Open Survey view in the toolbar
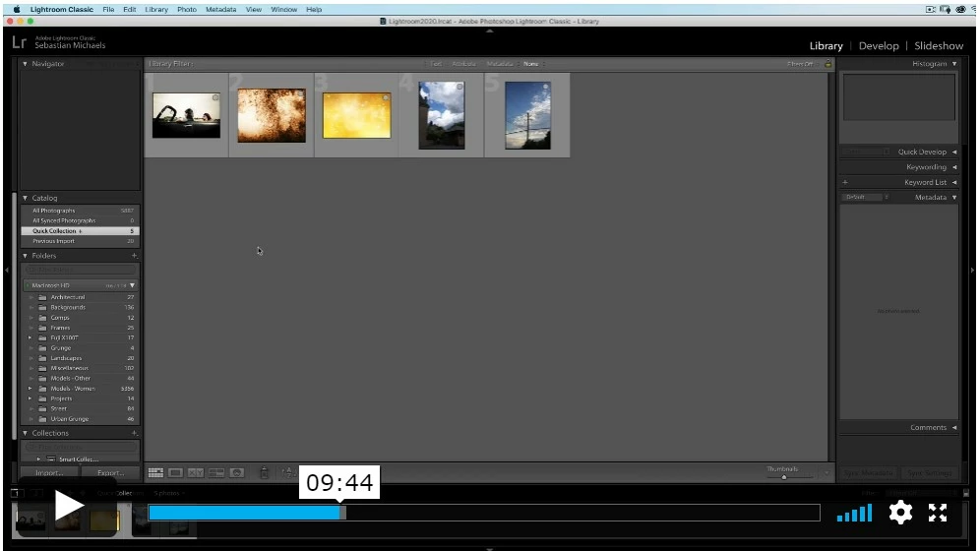Image resolution: width=980 pixels, height=551 pixels. [x=216, y=473]
